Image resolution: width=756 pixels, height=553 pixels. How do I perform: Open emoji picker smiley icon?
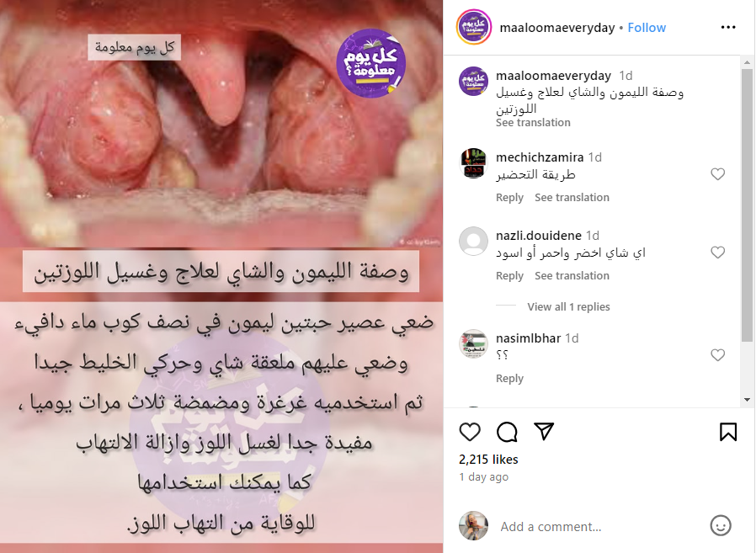pos(721,525)
